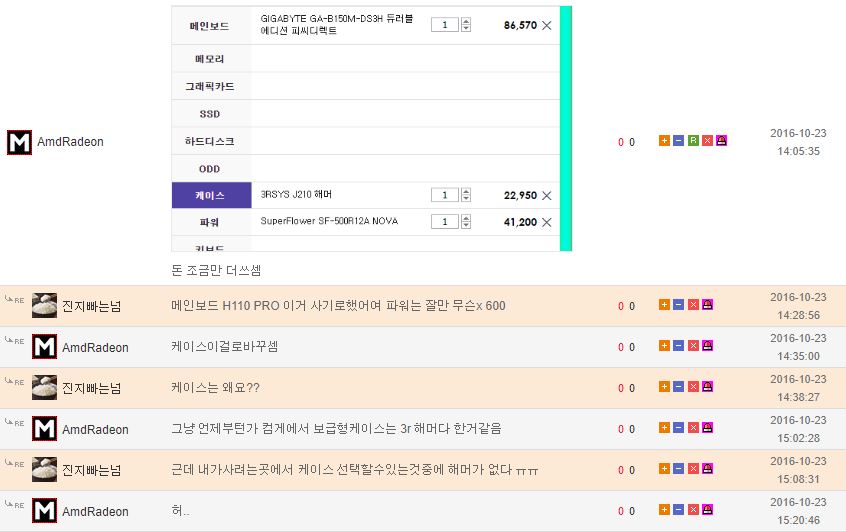The image size is (846, 532).
Task: Click the price 86,570 in the parts list
Action: point(520,25)
